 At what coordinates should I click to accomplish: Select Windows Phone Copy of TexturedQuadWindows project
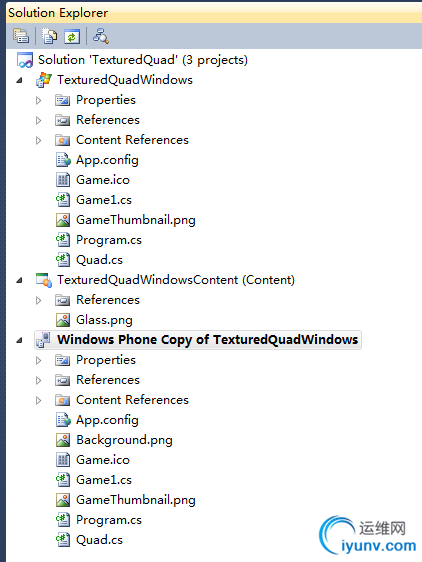[x=208, y=340]
